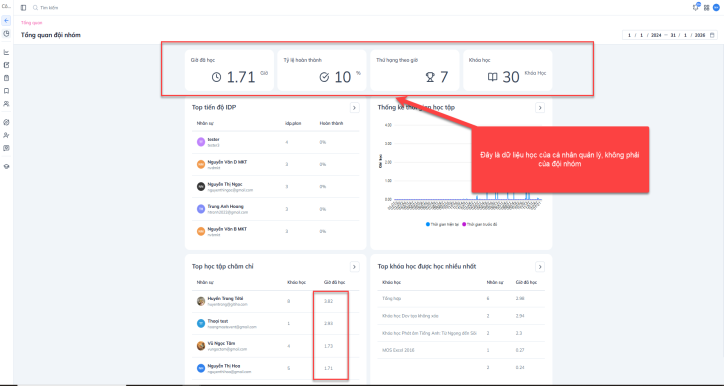Expand the Top tiến độ IDP panel
This screenshot has width=724, height=386.
(354, 108)
